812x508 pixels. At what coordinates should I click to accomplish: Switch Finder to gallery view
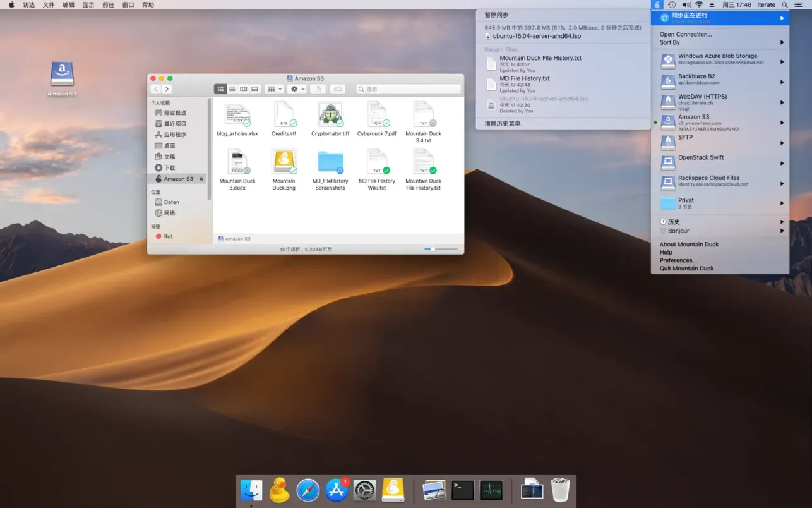254,89
